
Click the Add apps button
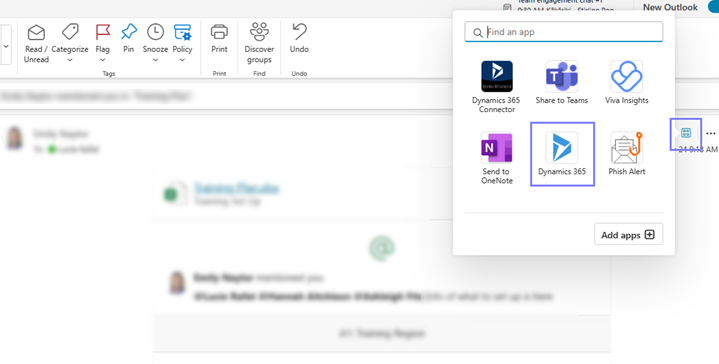click(628, 235)
